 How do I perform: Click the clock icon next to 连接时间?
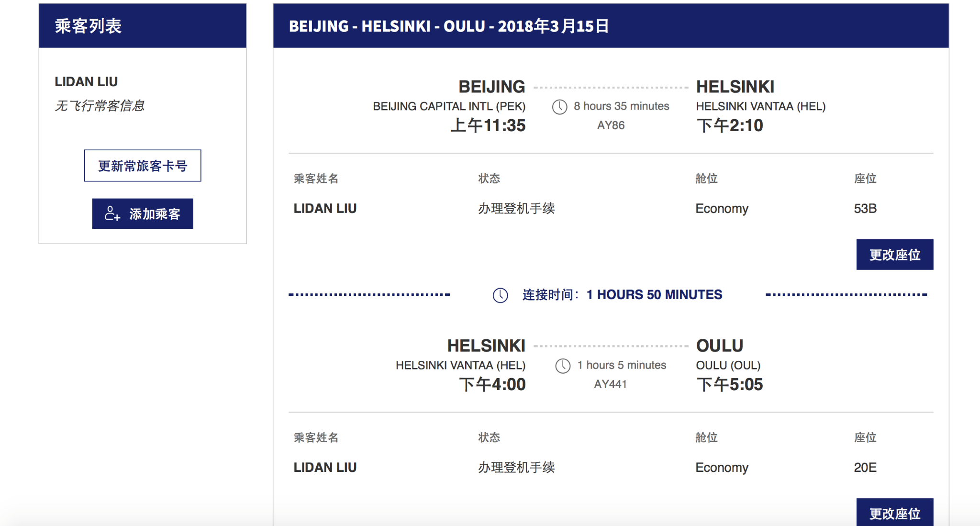(500, 295)
